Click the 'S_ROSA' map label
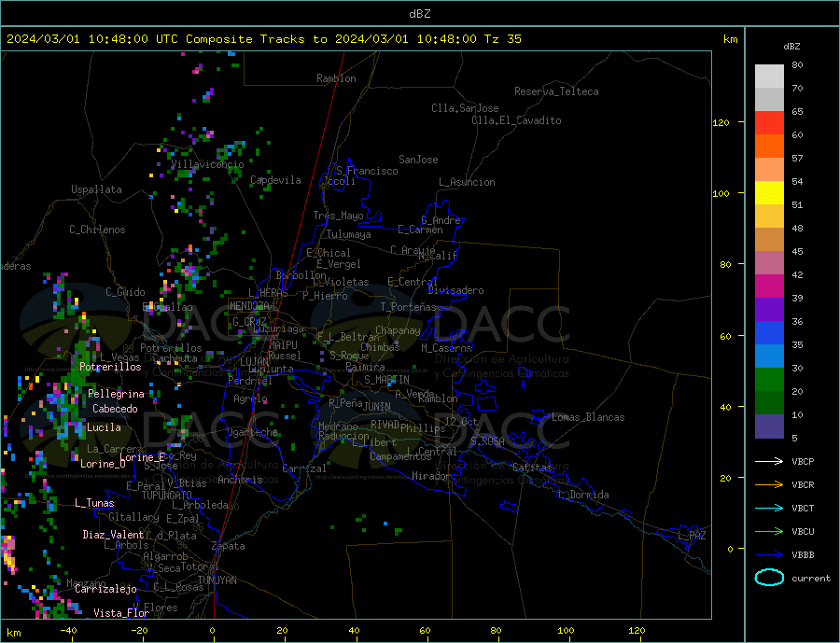Image resolution: width=840 pixels, height=643 pixels. point(487,441)
